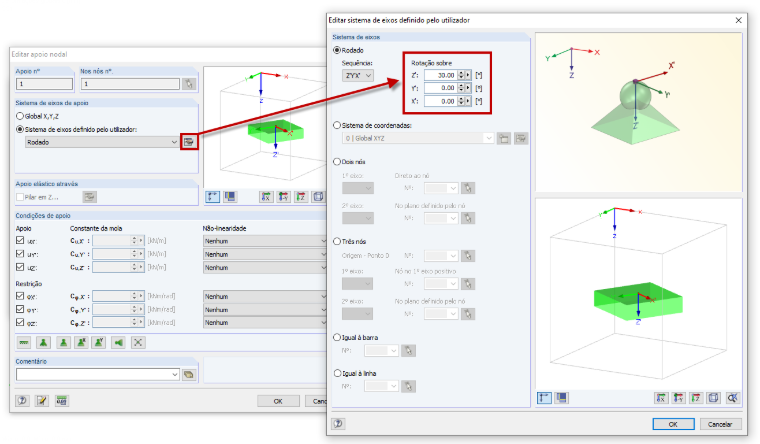Select the delete supports X icon
Viewport: 760px width, 444px height.
[138, 343]
